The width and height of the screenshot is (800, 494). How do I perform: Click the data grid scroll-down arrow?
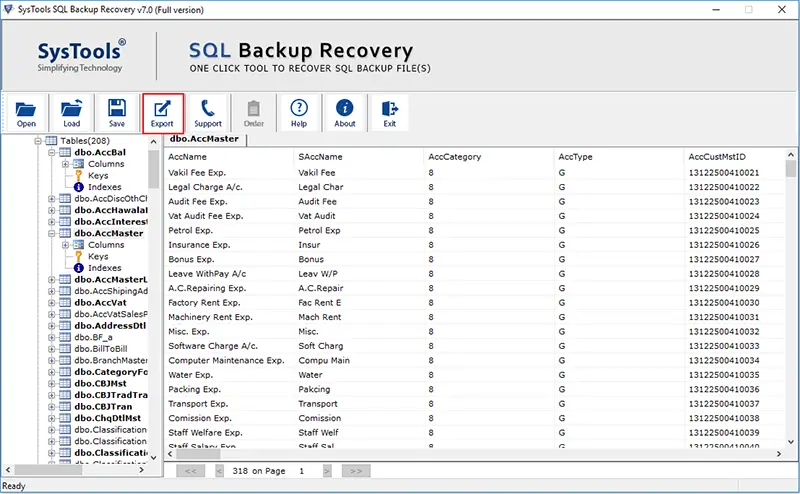coord(790,442)
